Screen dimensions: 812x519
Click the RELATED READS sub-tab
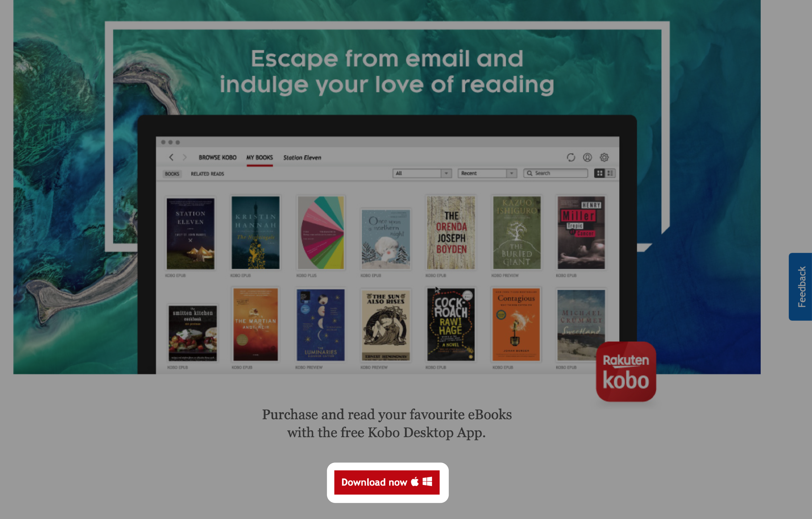tap(207, 173)
